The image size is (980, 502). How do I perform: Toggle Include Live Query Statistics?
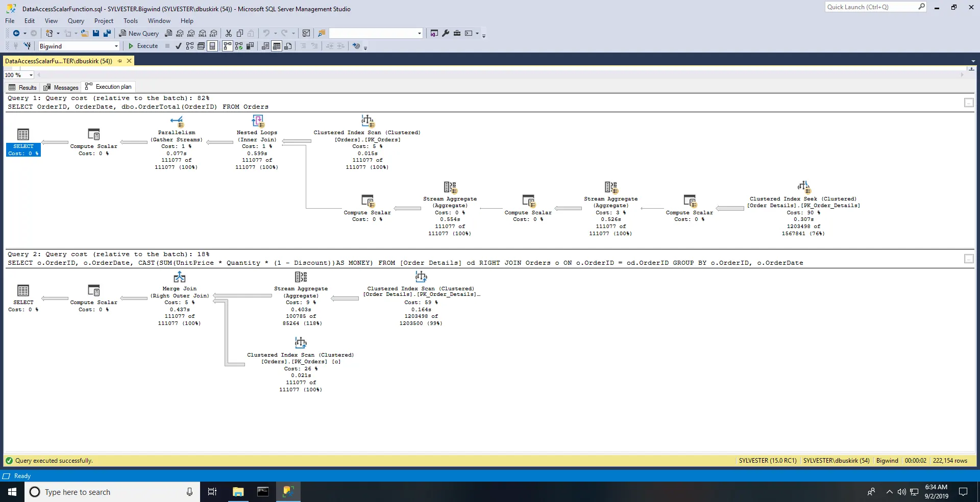tap(239, 46)
